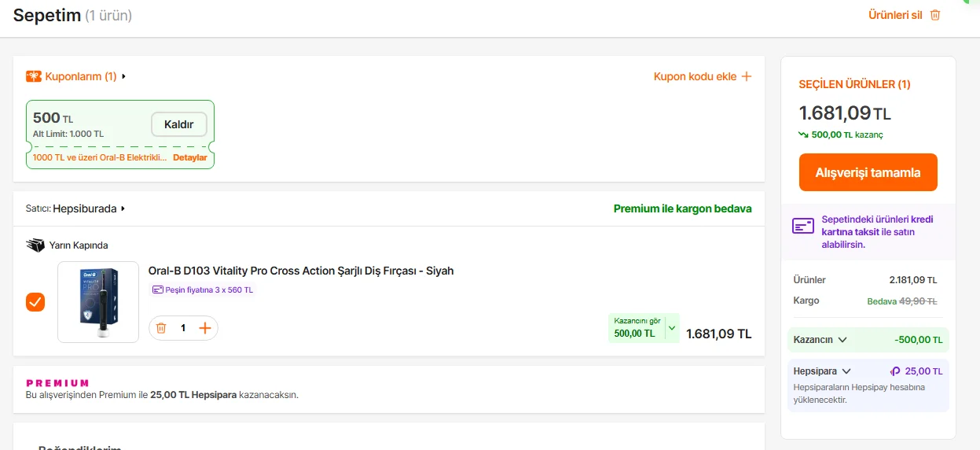
Task: Expand the Hepsipara details row
Action: point(846,371)
